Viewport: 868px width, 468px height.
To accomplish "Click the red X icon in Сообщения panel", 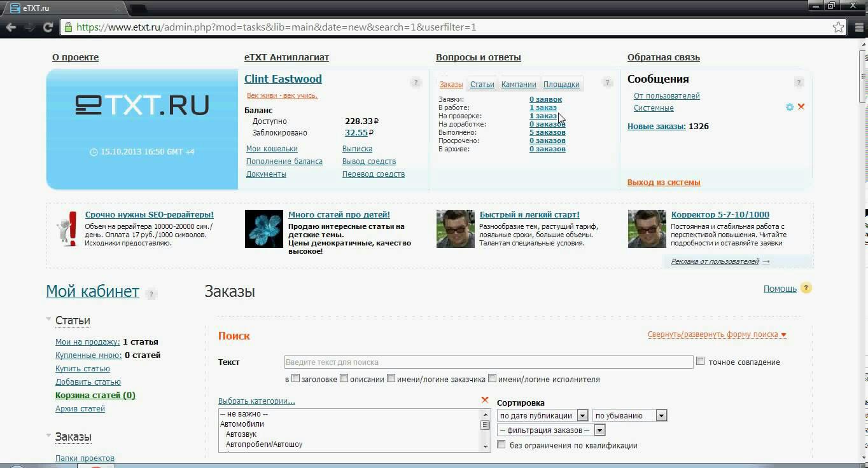I will point(801,107).
